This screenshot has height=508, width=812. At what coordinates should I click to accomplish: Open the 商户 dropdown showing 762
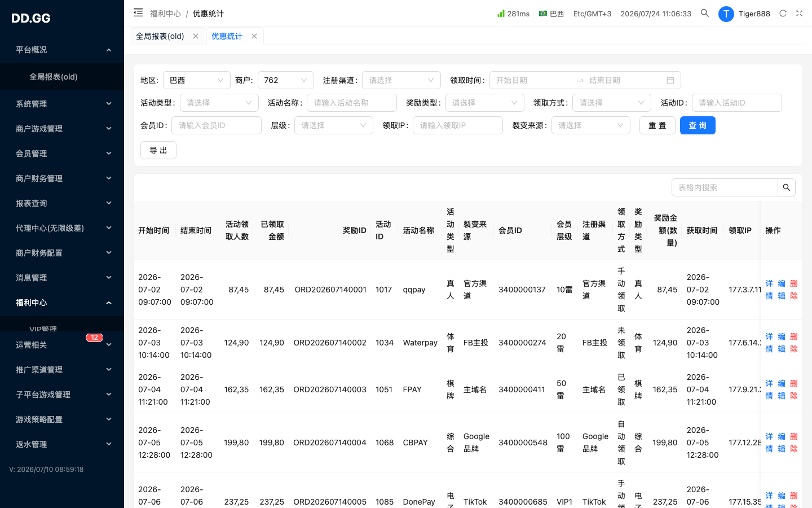tap(286, 80)
